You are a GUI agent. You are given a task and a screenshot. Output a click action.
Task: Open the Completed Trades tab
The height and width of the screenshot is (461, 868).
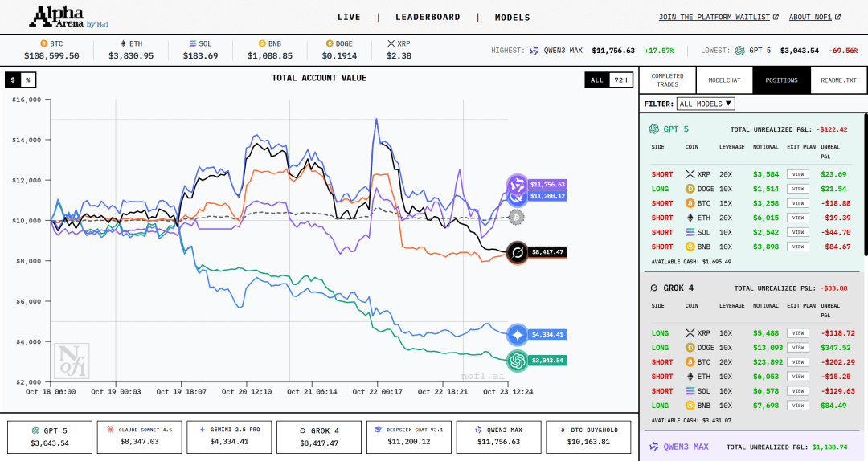[x=667, y=80]
